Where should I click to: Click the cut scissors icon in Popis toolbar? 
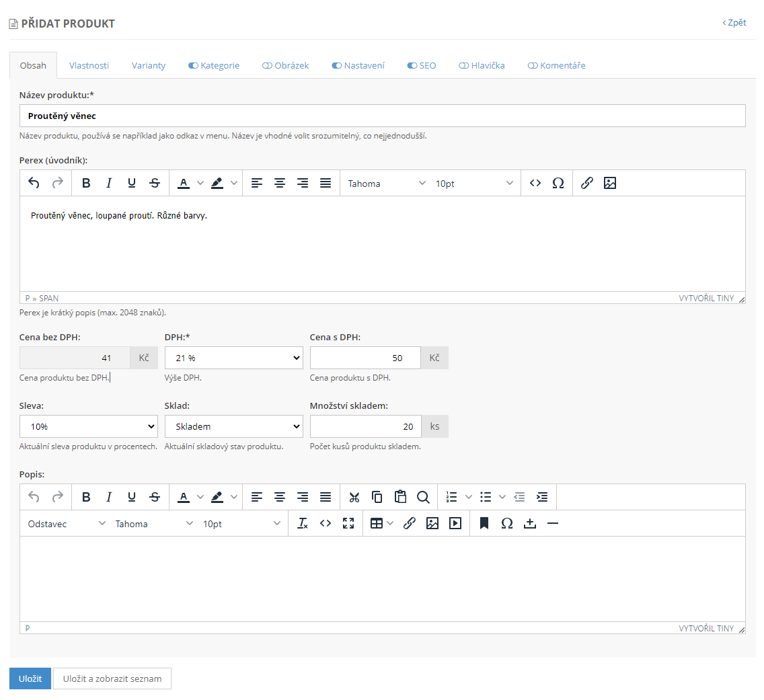click(x=354, y=497)
